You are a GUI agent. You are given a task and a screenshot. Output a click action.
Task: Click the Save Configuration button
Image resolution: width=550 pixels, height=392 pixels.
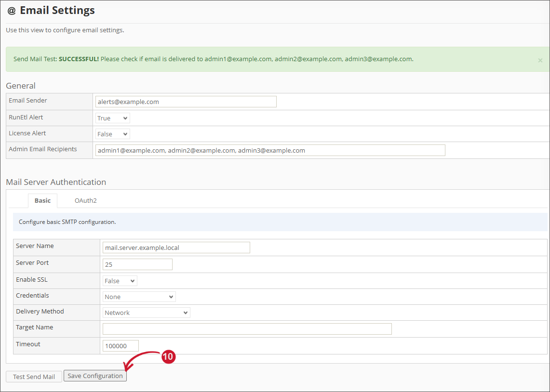coord(95,376)
